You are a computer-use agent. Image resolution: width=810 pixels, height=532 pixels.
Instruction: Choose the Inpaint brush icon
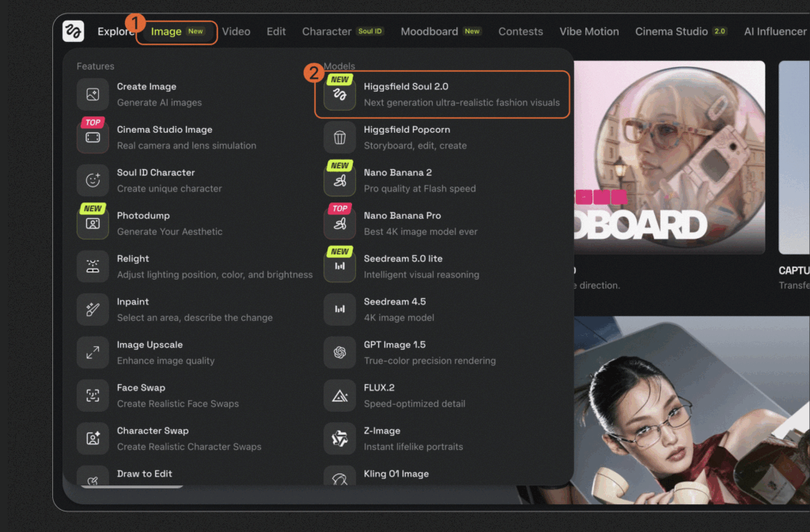[x=93, y=309]
